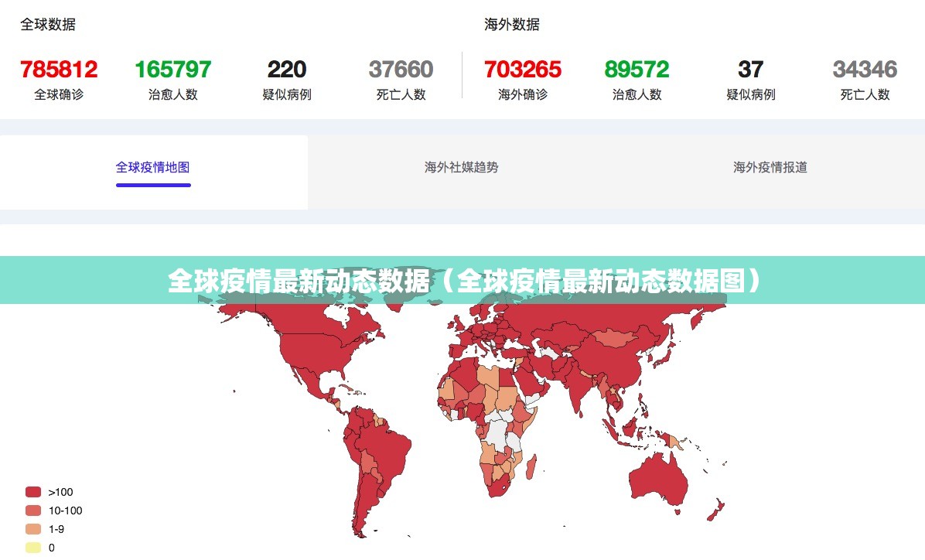This screenshot has height=560, width=925.
Task: Click the overseas confirmed count 703265
Action: coord(523,70)
